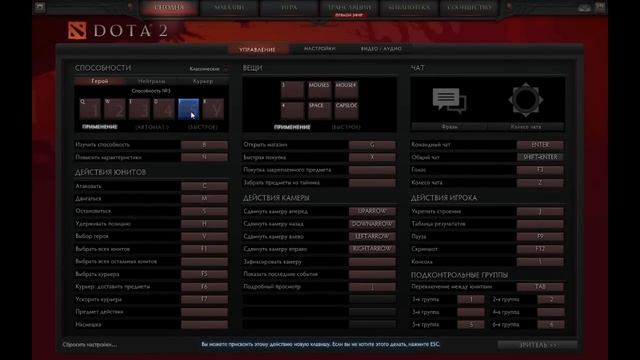Rebind Выбрать курьера key field F5
This screenshot has width=640, height=360.
[x=204, y=274]
